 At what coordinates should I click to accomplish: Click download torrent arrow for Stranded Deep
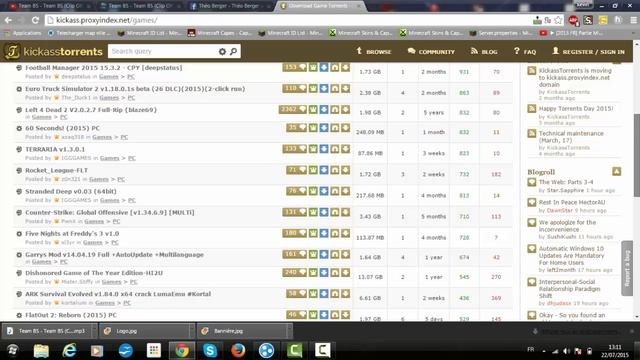[x=346, y=191]
